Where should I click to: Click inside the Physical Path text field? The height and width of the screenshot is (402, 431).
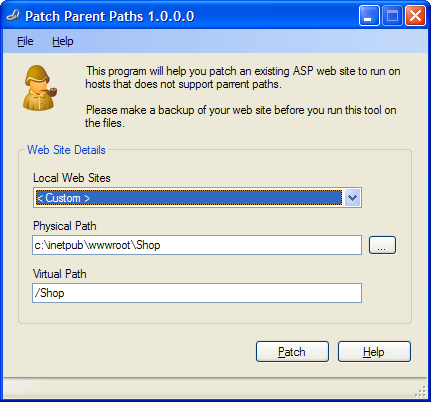197,245
